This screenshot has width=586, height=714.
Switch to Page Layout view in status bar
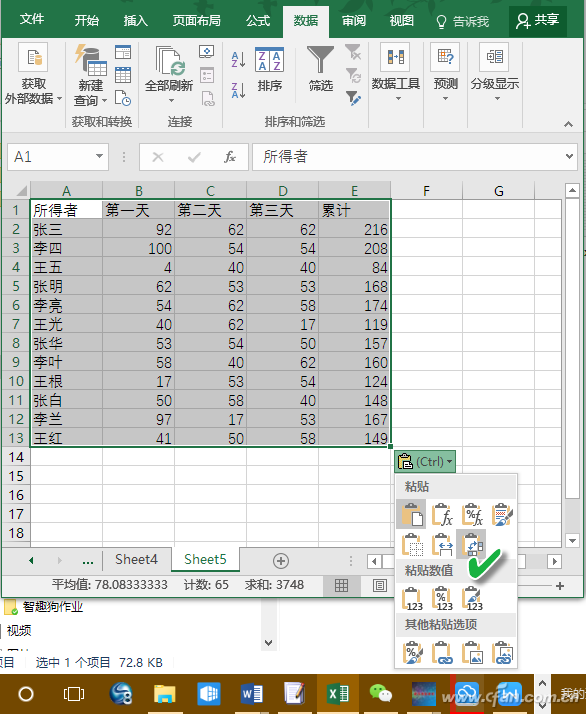379,585
